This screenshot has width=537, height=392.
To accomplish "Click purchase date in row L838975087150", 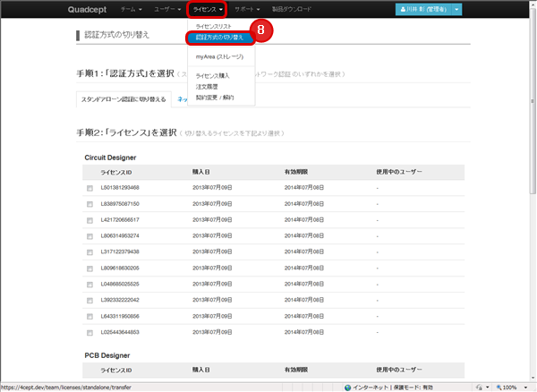I will (212, 204).
